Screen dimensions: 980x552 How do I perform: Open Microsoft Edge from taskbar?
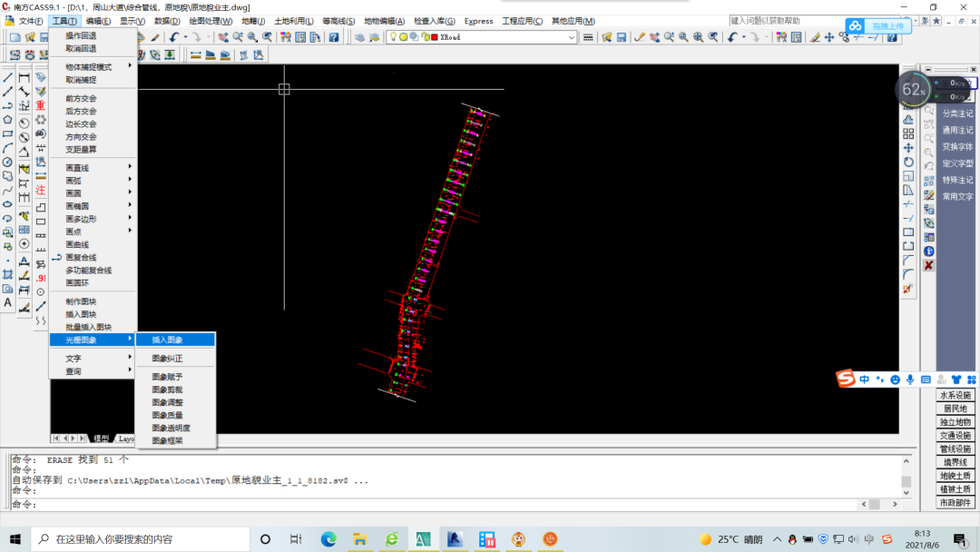click(328, 539)
